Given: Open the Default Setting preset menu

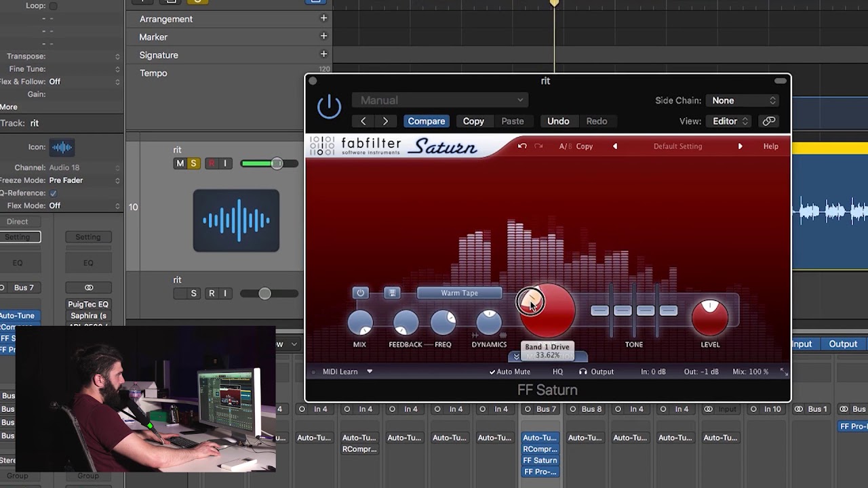Looking at the screenshot, I should [x=677, y=146].
